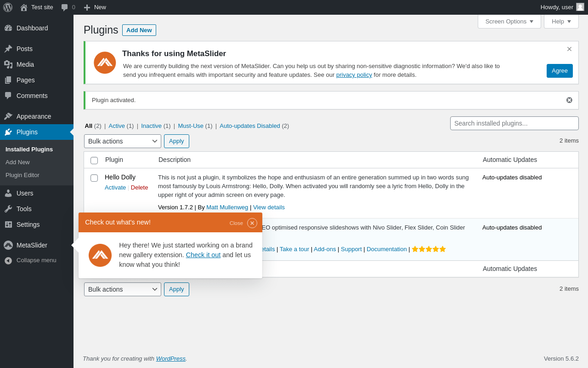The width and height of the screenshot is (588, 368).
Task: Click the top Apply button
Action: click(x=176, y=141)
